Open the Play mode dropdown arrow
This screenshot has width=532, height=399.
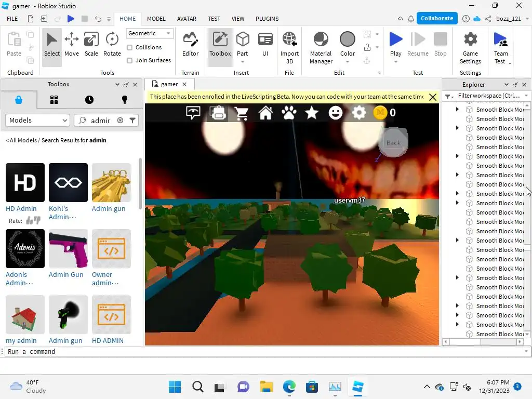(x=395, y=62)
